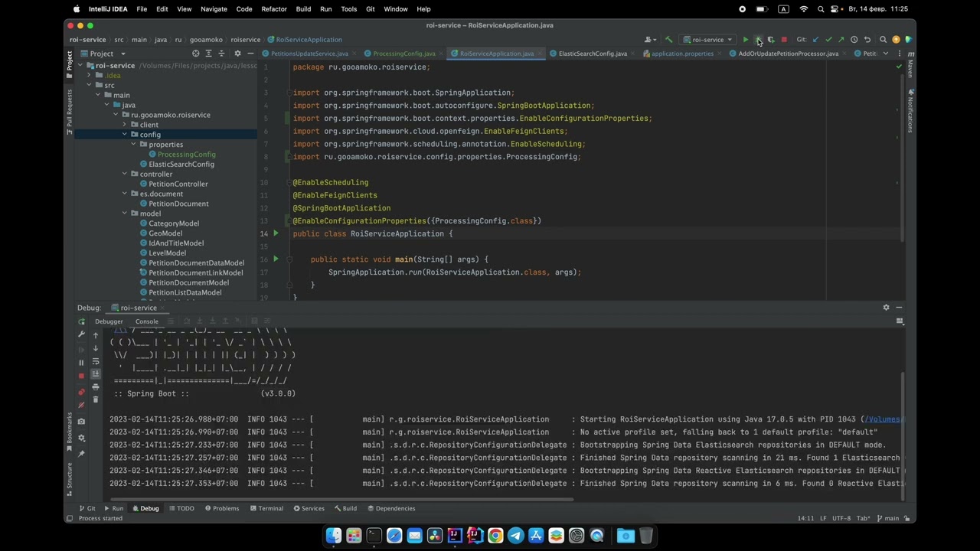Clear console with the trash icon

96,399
